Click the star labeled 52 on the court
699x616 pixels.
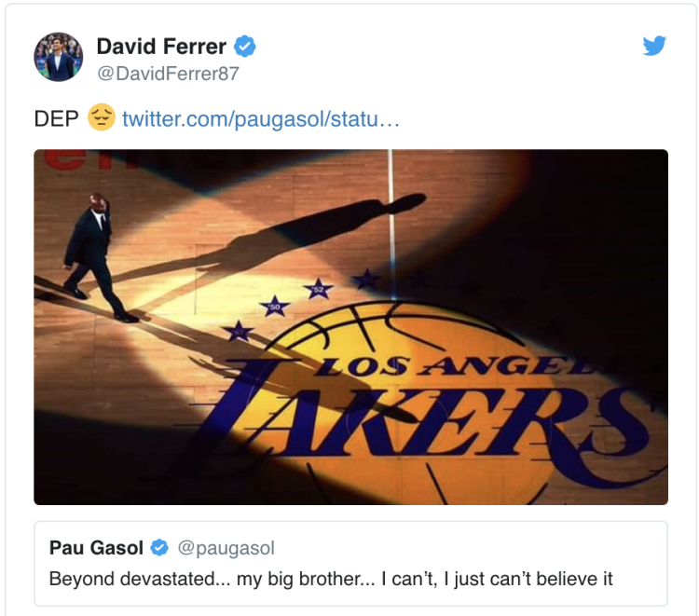click(x=319, y=290)
